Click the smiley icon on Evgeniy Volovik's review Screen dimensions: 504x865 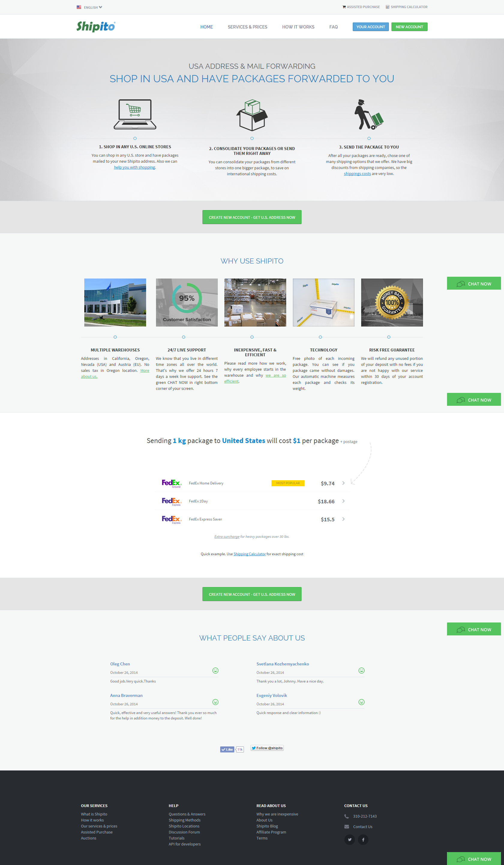[x=361, y=702]
